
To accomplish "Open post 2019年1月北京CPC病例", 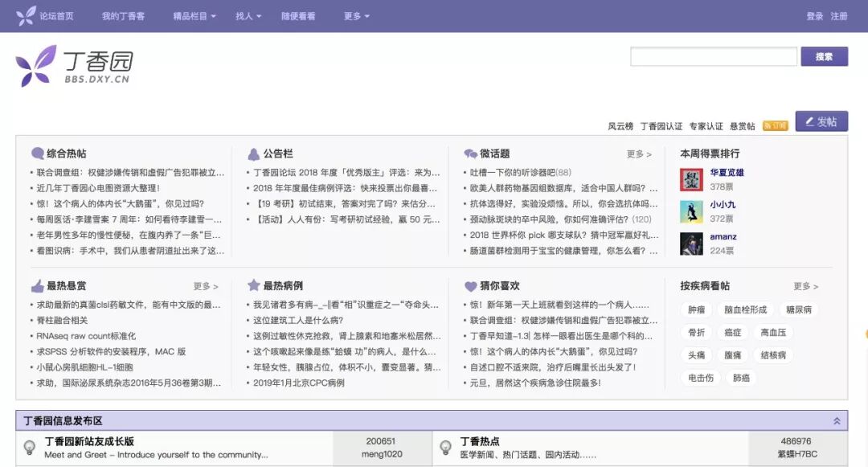I will (x=299, y=383).
